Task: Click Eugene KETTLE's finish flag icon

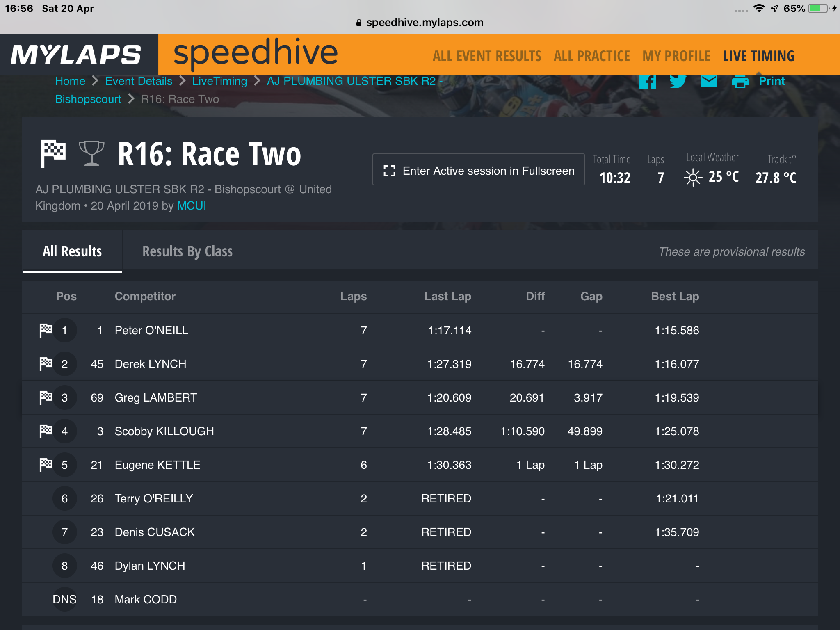Action: click(46, 465)
